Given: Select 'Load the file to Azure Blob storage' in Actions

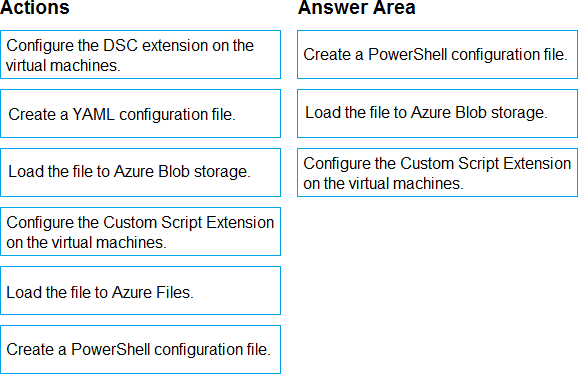Looking at the screenshot, I should (x=140, y=172).
